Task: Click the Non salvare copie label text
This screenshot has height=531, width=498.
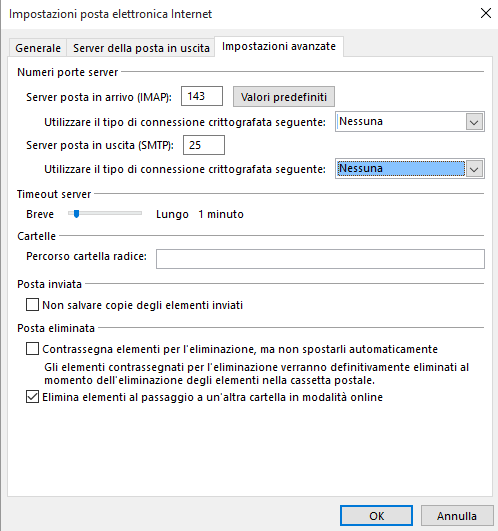Action: click(x=143, y=305)
